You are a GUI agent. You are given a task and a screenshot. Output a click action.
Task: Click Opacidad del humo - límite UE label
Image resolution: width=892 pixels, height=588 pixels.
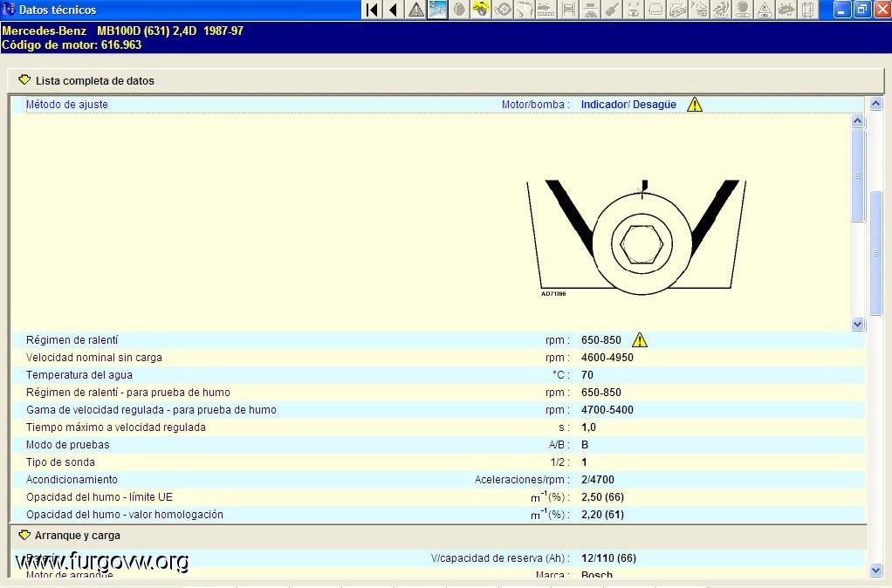pyautogui.click(x=99, y=497)
